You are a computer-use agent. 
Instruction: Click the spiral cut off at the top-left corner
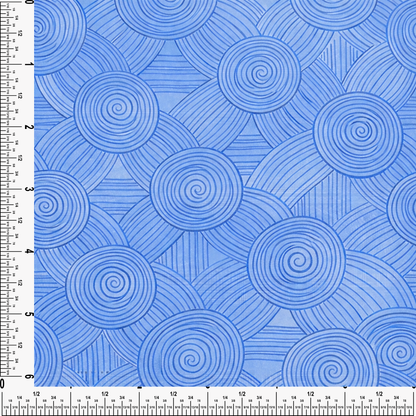38,27
